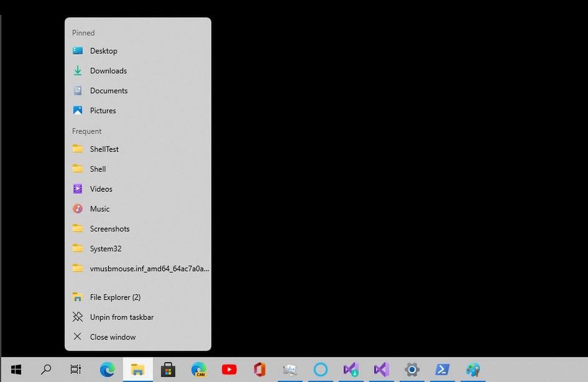Open the System32 frequent folder
The image size is (588, 382).
(106, 248)
